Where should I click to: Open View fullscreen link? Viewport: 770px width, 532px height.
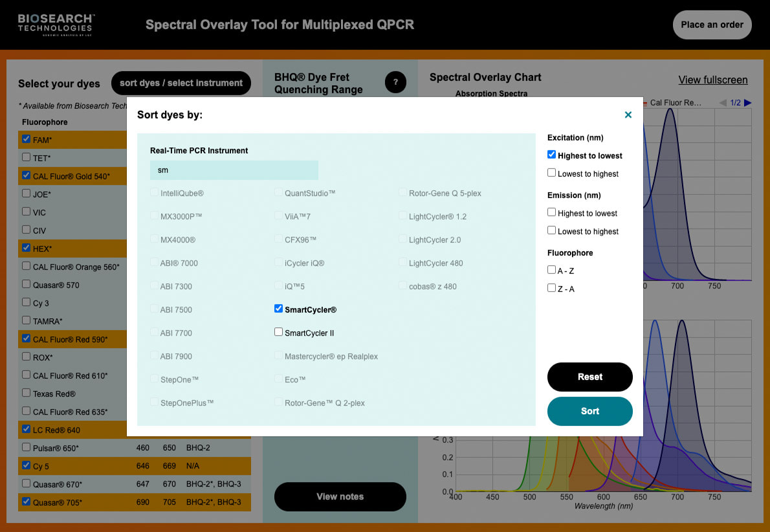click(x=713, y=80)
